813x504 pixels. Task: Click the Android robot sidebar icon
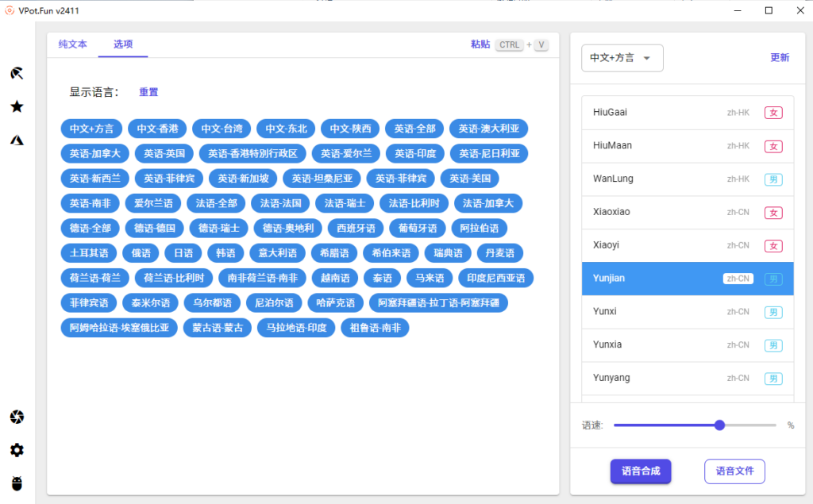[x=17, y=483]
